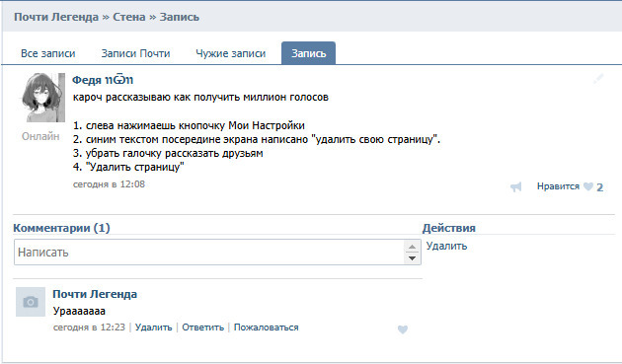Open Почти Легенда commenter name link
622x364 pixels.
pyautogui.click(x=95, y=294)
